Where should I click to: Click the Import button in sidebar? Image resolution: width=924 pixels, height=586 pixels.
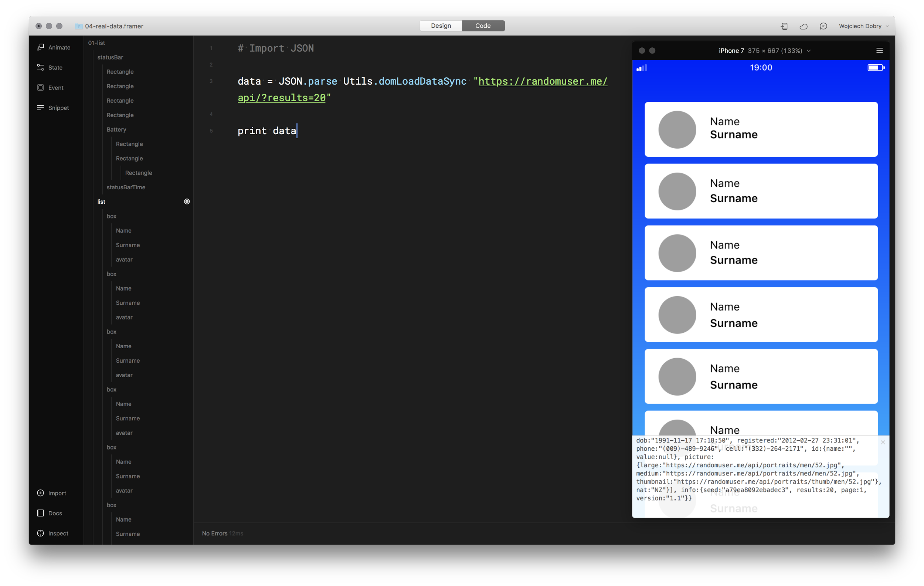coord(51,493)
